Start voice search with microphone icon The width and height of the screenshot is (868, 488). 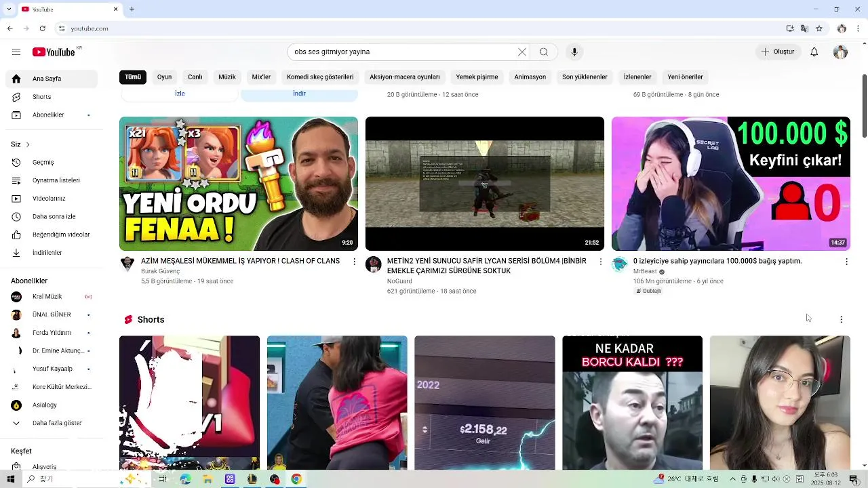pyautogui.click(x=574, y=52)
